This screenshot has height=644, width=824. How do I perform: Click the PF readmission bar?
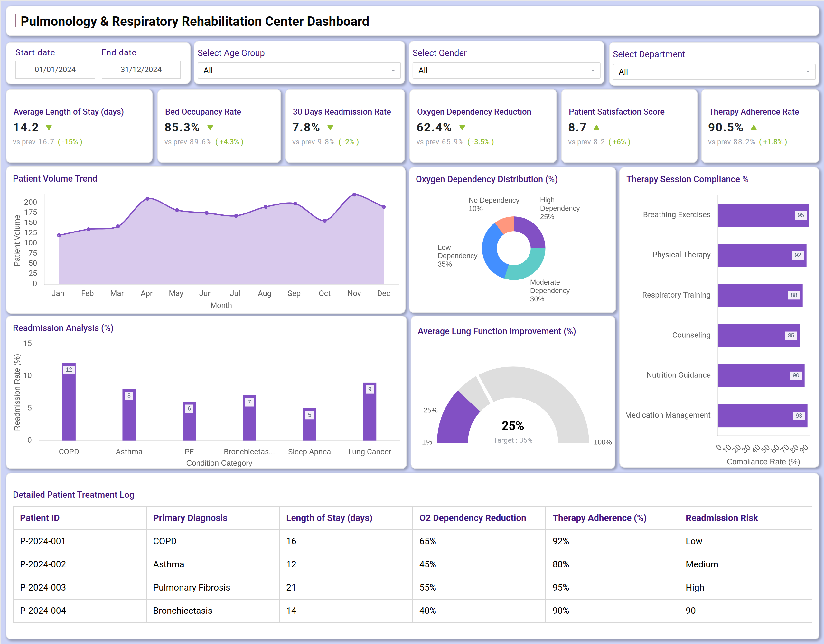click(x=189, y=421)
